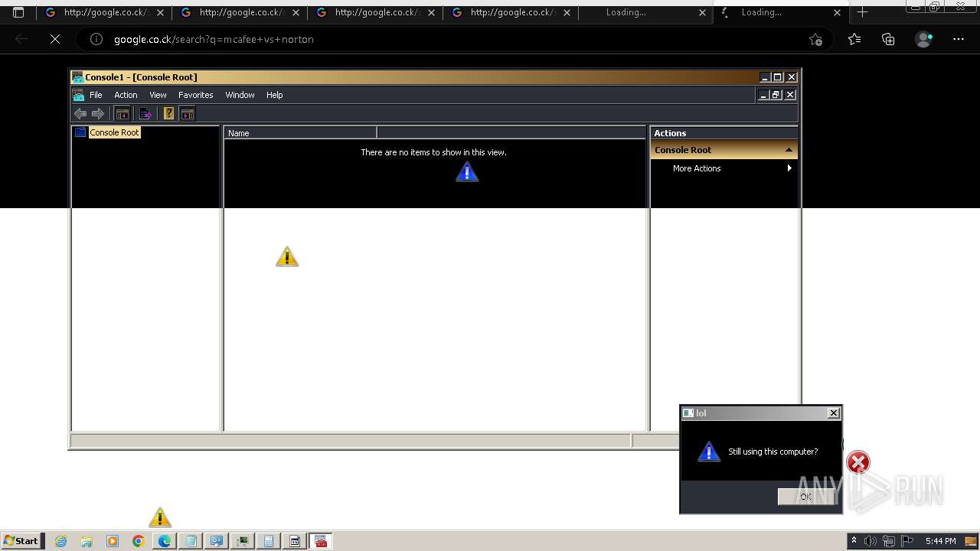Toggle Show/Hide Action Pane toolbar icon
The width and height of the screenshot is (980, 551).
point(188,114)
